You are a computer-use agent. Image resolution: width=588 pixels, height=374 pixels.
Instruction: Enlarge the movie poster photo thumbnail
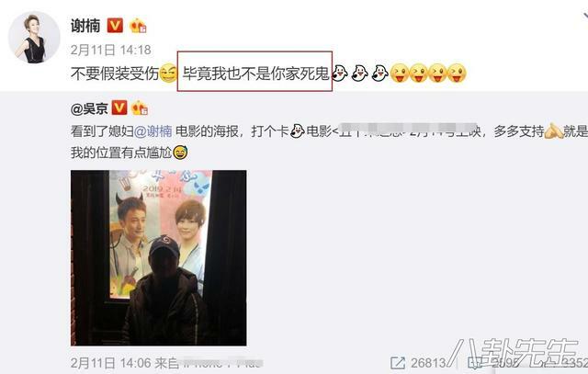pyautogui.click(x=159, y=258)
